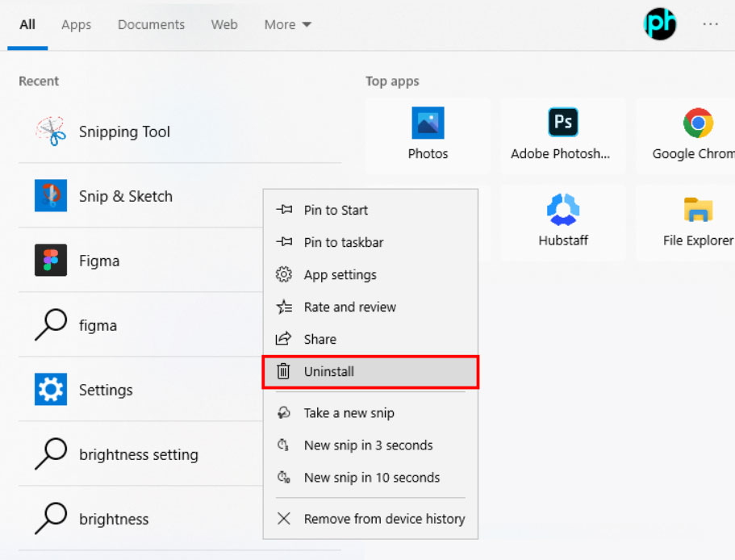This screenshot has width=735, height=560.
Task: Open the Photos app tile
Action: point(428,136)
